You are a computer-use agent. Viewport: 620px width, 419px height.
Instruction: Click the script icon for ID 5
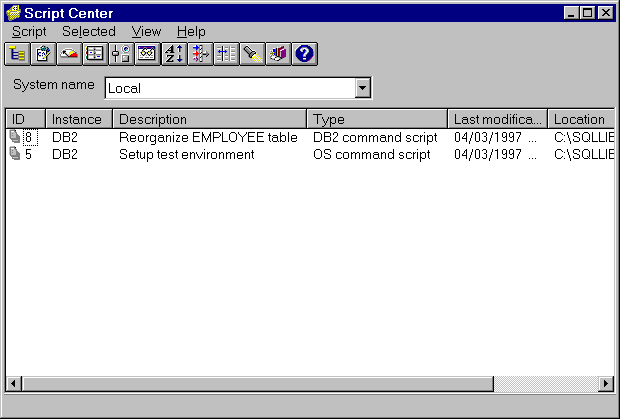[x=15, y=153]
